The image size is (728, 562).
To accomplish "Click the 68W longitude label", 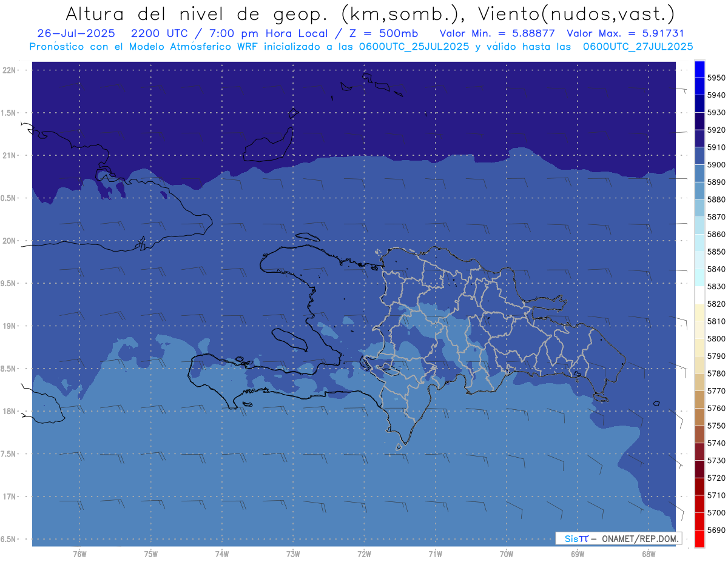I will click(649, 554).
